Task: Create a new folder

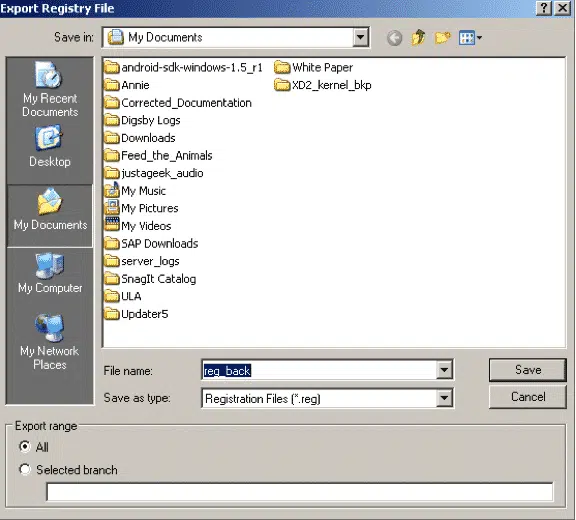Action: click(x=442, y=37)
